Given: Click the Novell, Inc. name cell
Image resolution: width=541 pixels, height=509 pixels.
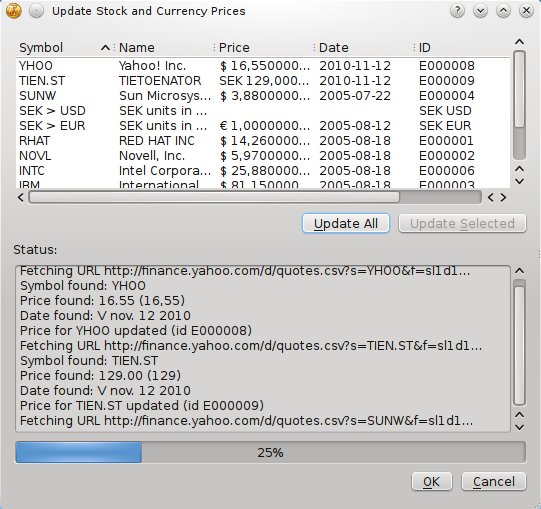Looking at the screenshot, I should tap(152, 156).
